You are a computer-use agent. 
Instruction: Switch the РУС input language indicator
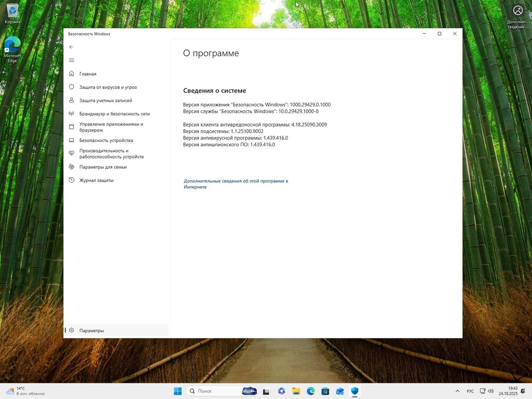pos(470,391)
